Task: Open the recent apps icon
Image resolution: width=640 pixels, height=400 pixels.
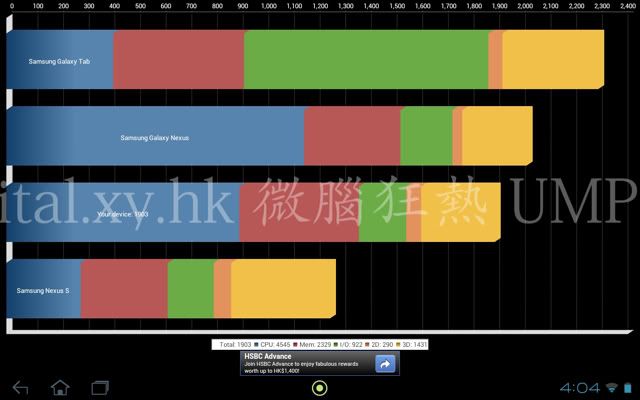Action: click(100, 387)
